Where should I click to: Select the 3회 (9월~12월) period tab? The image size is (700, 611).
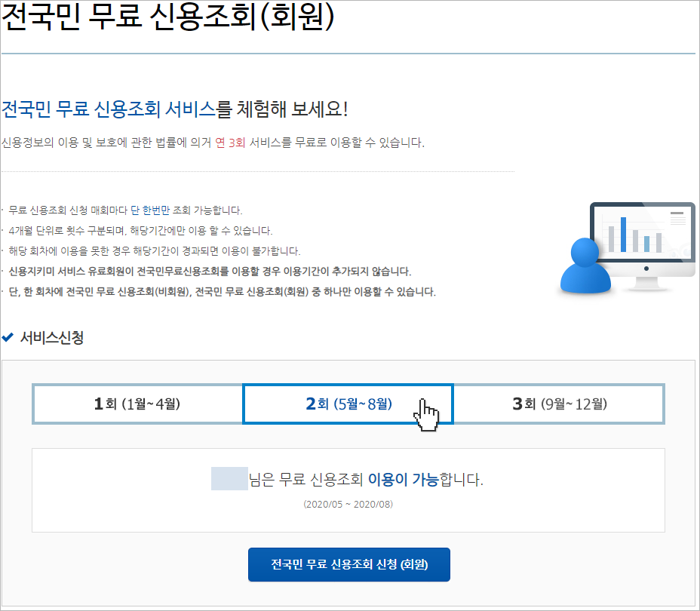[560, 404]
